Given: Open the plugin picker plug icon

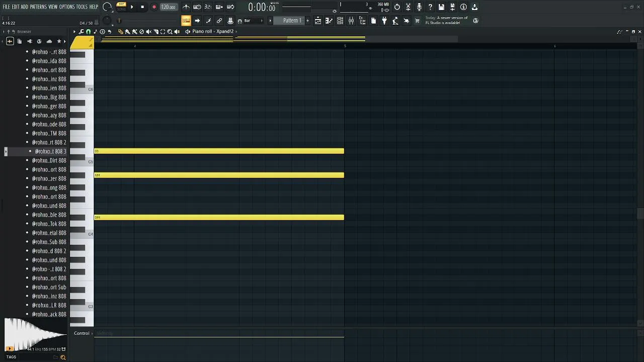Looking at the screenshot, I should pyautogui.click(x=384, y=21).
